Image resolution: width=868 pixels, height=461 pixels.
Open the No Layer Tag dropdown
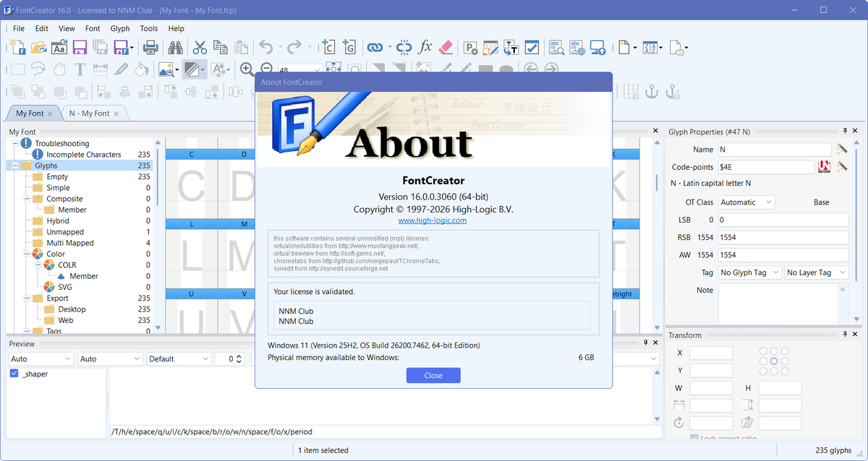click(817, 272)
